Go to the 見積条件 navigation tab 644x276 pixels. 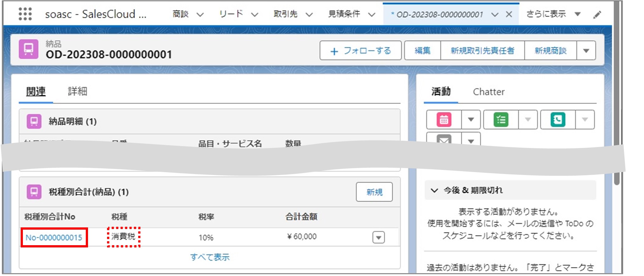click(344, 14)
